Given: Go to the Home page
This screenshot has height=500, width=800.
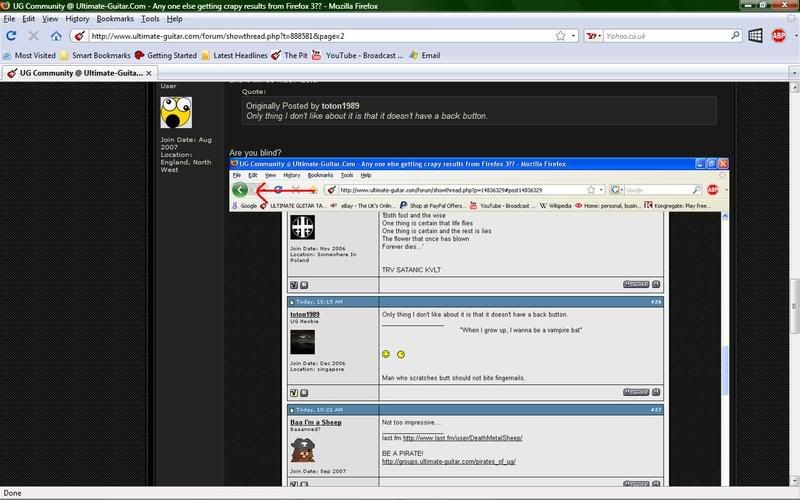Looking at the screenshot, I should pos(56,36).
